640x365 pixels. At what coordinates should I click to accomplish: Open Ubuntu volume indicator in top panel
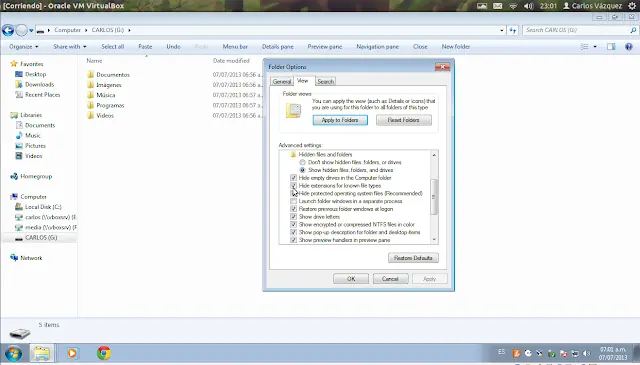pos(529,6)
